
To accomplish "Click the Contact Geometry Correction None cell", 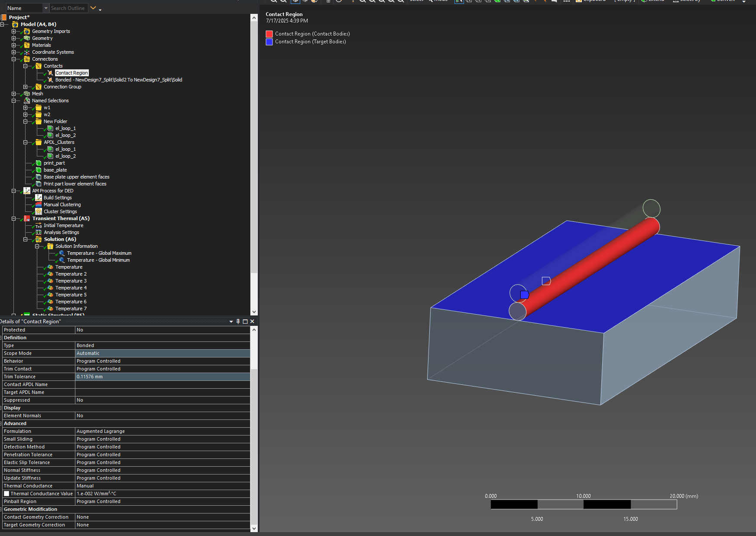I will [x=162, y=517].
